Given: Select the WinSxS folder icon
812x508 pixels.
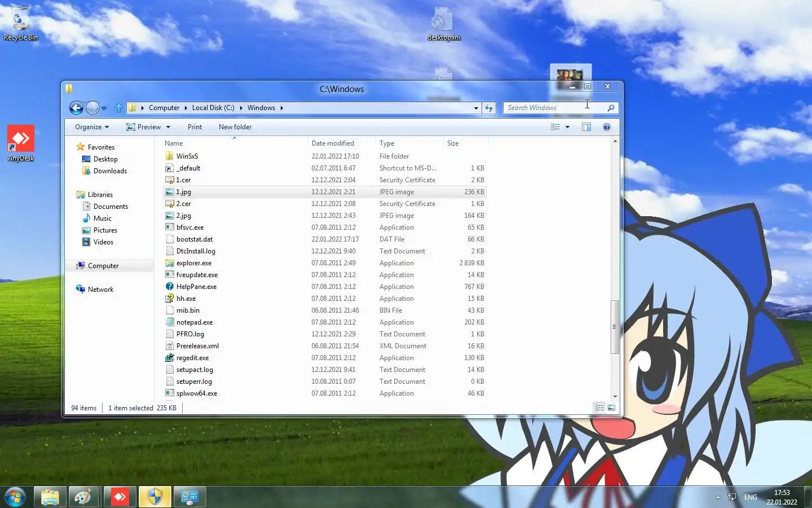Looking at the screenshot, I should click(x=170, y=156).
